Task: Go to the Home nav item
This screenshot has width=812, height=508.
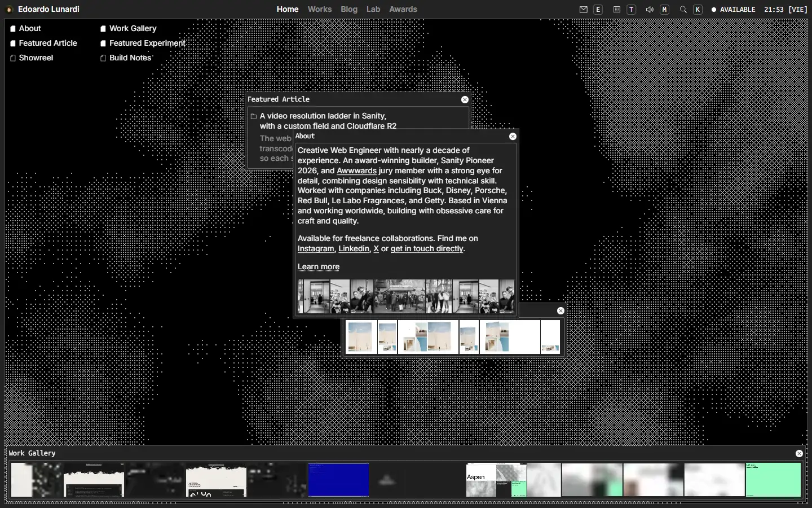Action: pyautogui.click(x=288, y=10)
